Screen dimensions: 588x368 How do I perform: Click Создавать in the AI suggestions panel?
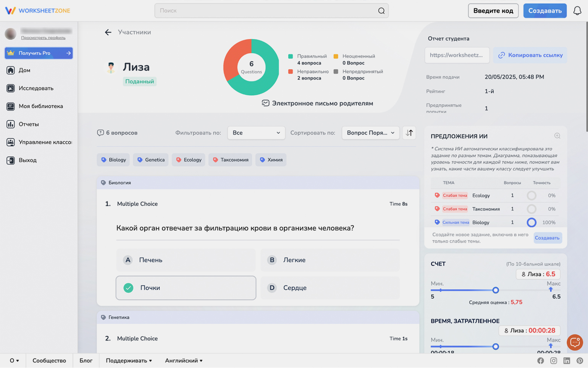(547, 238)
